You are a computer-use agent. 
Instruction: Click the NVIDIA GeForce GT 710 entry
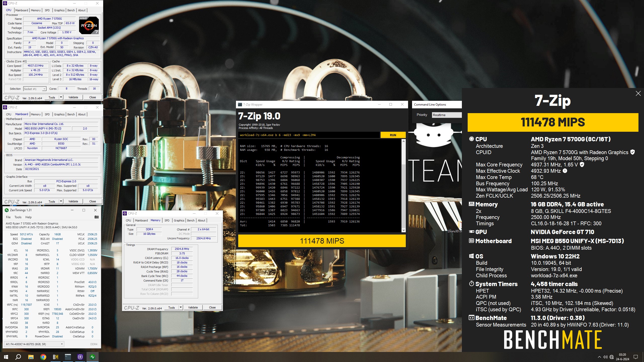(x=562, y=232)
